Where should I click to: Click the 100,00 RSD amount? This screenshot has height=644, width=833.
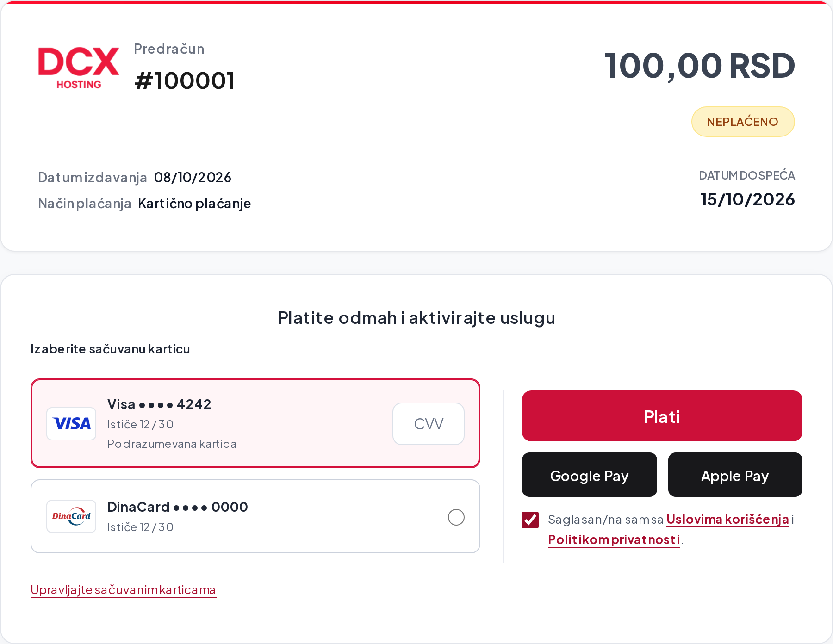pyautogui.click(x=700, y=65)
